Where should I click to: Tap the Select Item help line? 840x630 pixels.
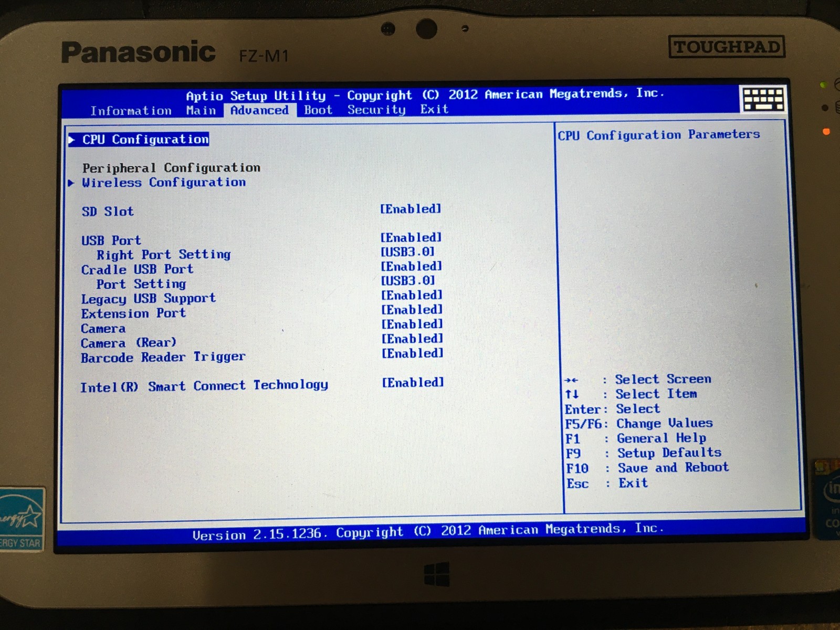(x=631, y=394)
